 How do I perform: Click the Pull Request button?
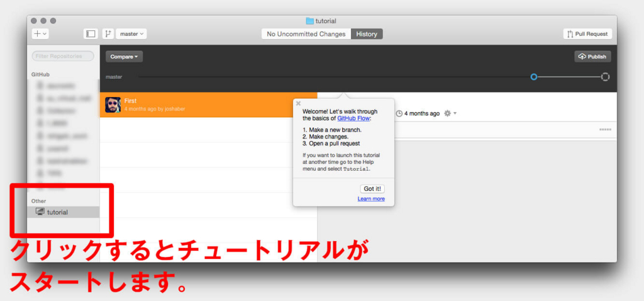click(587, 34)
